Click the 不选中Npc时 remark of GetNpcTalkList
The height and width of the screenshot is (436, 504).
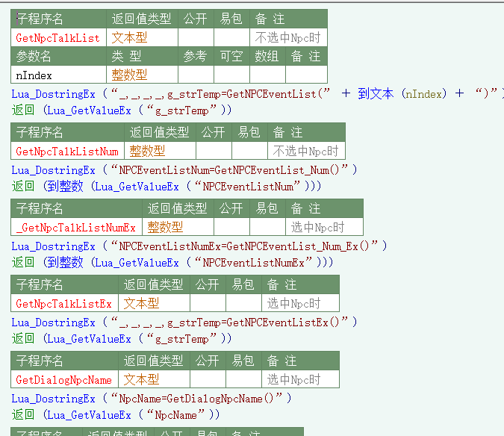coord(287,38)
